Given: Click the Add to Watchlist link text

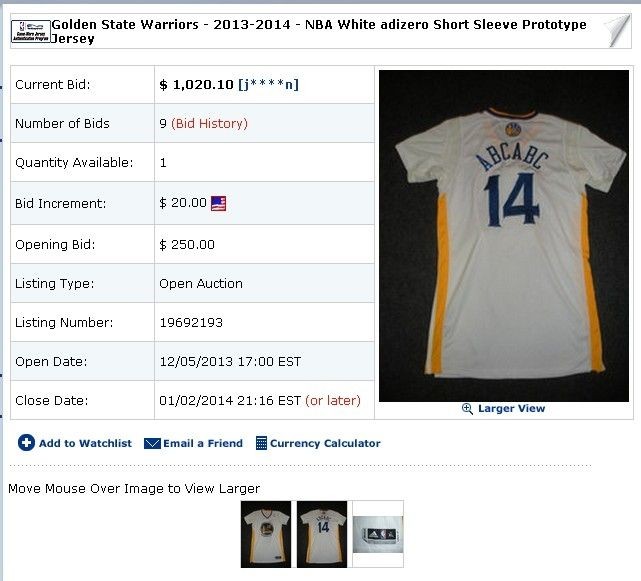Looking at the screenshot, I should click(x=85, y=443).
